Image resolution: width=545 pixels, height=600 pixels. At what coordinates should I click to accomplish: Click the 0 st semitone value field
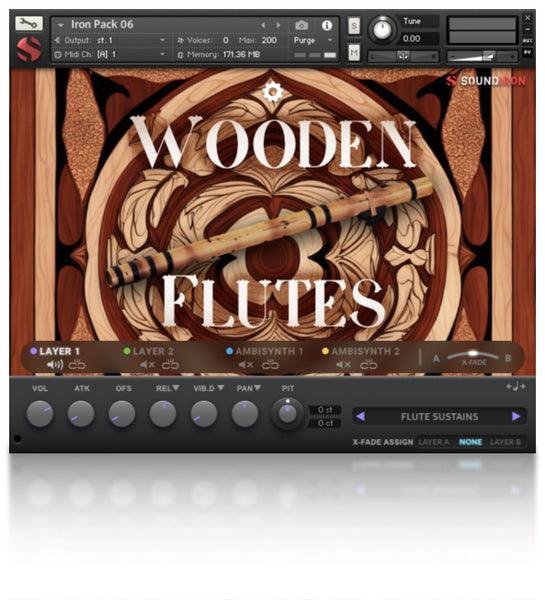click(325, 409)
